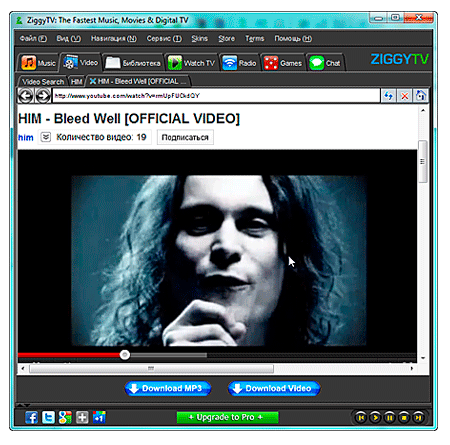
Task: Click the scroll right arrow
Action: click(x=412, y=368)
